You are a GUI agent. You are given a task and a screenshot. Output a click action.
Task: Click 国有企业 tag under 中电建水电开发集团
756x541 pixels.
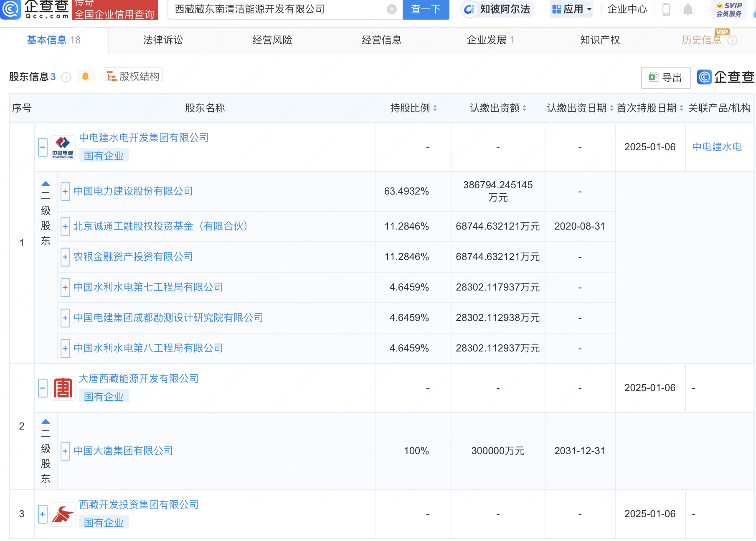tap(104, 156)
